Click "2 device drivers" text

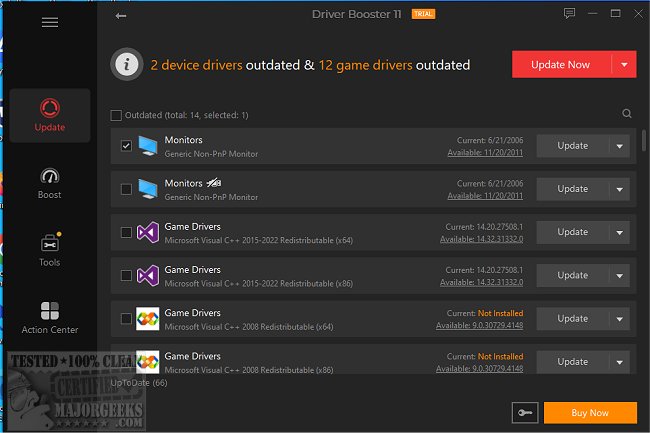pyautogui.click(x=196, y=65)
